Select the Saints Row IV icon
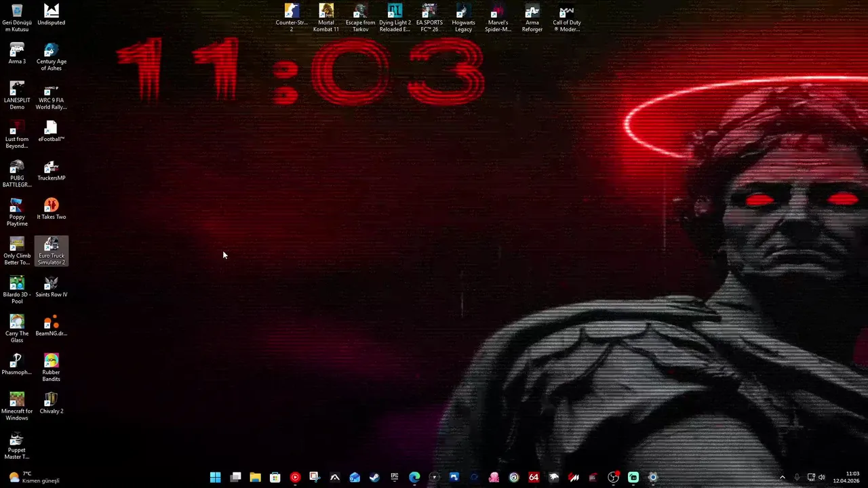 (51, 287)
